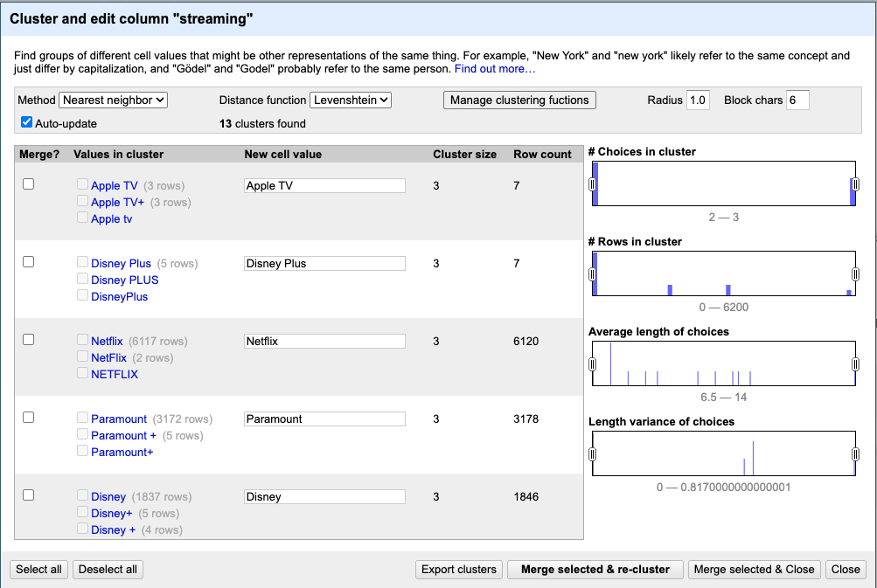This screenshot has width=877, height=588.
Task: Disable the Auto-update checkbox
Action: coord(26,121)
